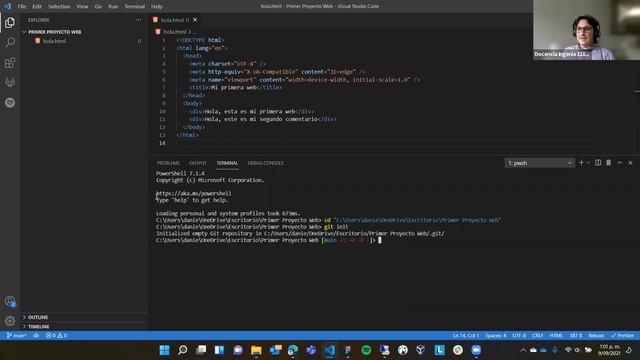
Task: Open the Selection menu
Action: 59,7
